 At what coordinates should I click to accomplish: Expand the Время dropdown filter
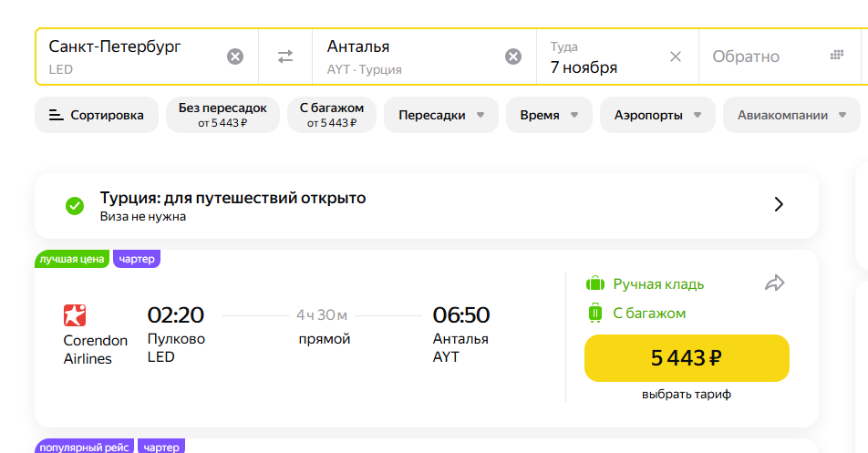point(549,115)
